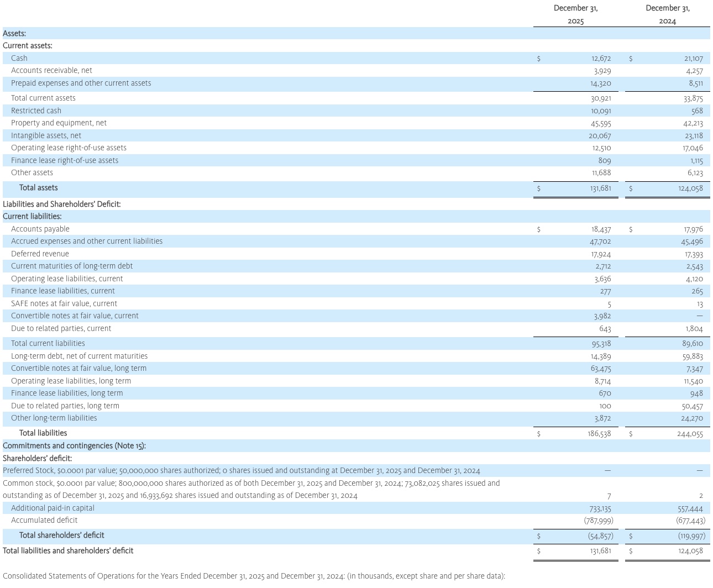Image resolution: width=713 pixels, height=588 pixels.
Task: Select the Accounts payable row
Action: pyautogui.click(x=40, y=229)
